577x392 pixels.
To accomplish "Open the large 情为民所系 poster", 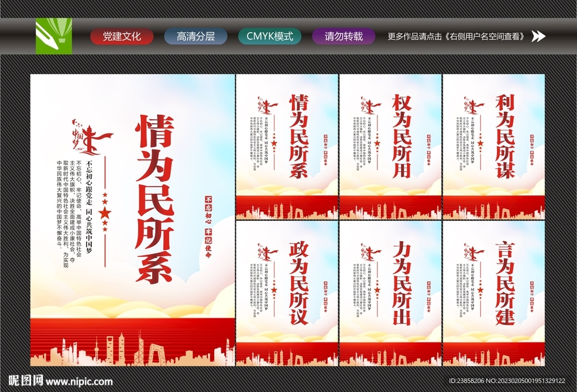I will point(132,220).
